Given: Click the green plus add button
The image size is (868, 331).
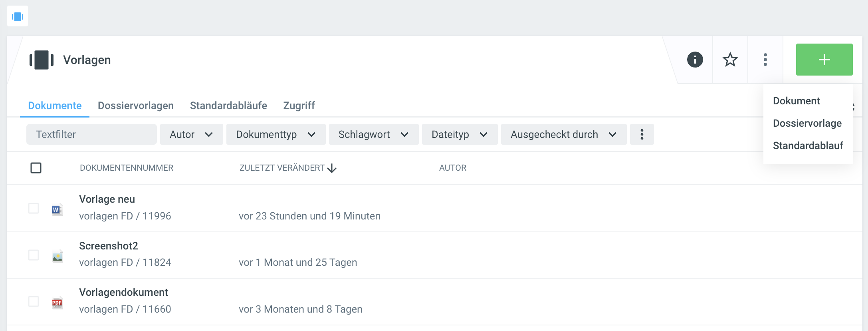Looking at the screenshot, I should point(824,60).
